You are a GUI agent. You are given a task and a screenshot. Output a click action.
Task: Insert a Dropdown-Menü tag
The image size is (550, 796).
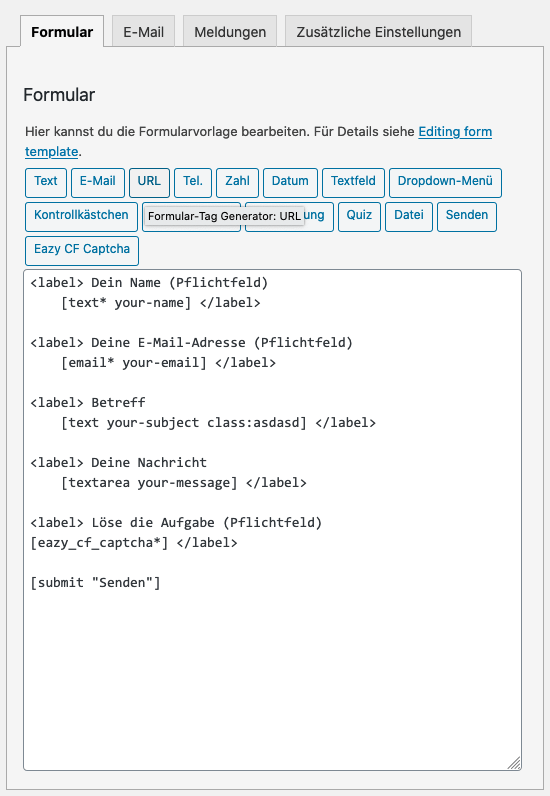click(445, 182)
